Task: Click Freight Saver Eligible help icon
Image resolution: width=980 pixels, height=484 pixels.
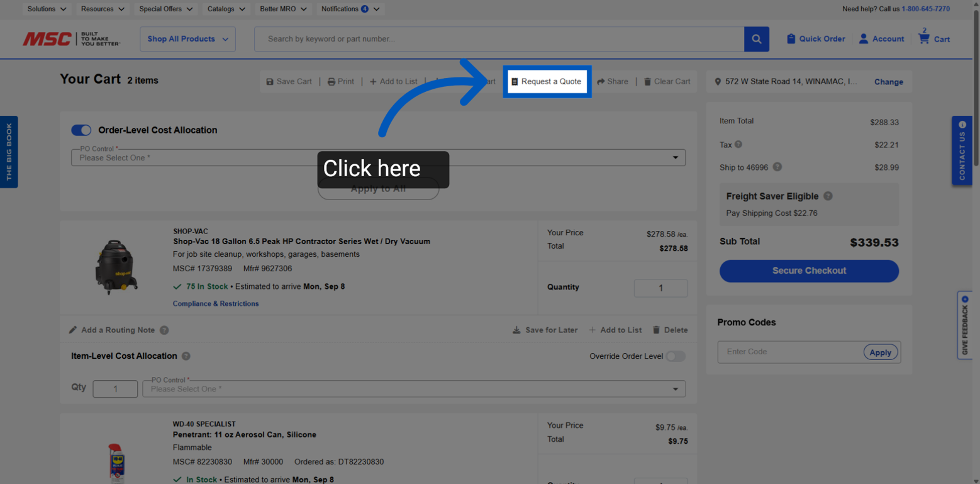Action: click(828, 196)
